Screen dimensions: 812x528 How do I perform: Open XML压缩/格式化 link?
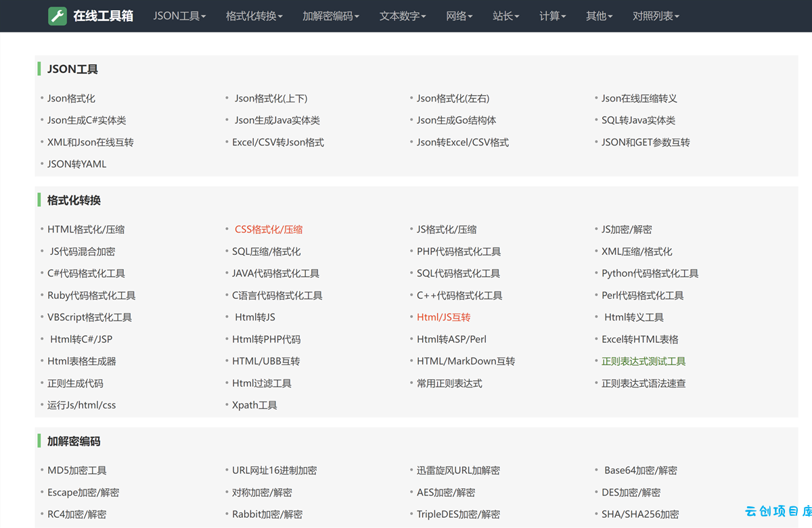pos(637,251)
